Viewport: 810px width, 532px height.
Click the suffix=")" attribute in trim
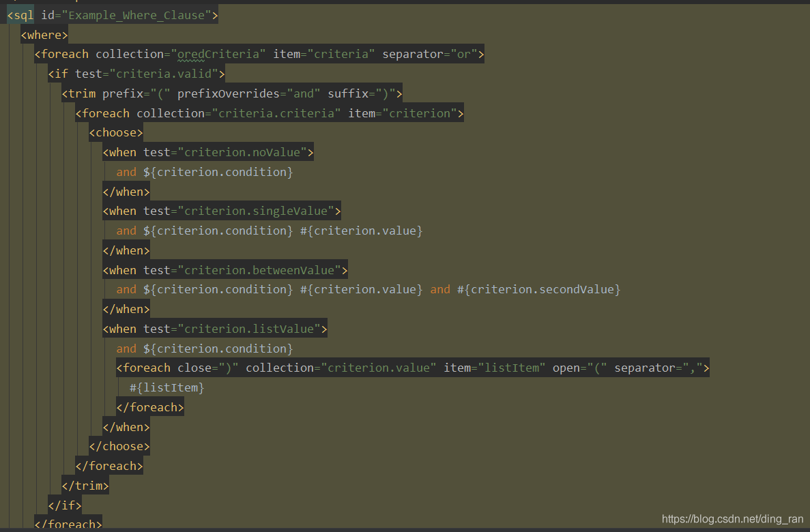point(362,93)
